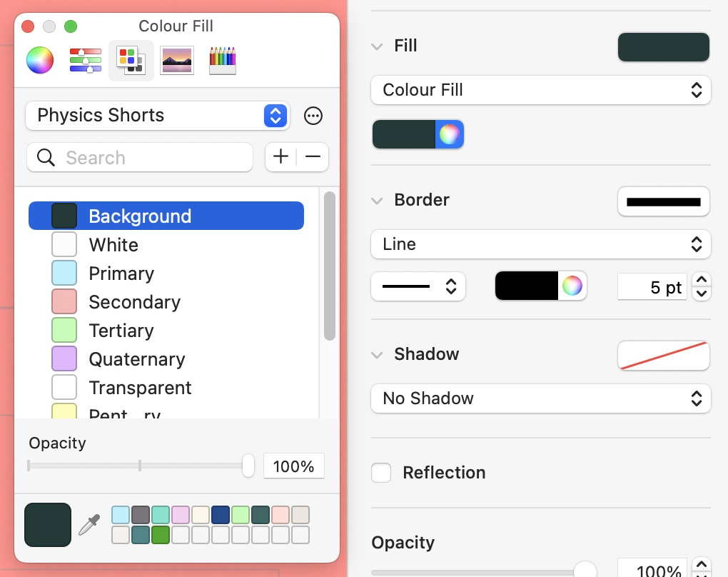Switch to colour sliders picker tab
Image resolution: width=728 pixels, height=577 pixels.
(86, 61)
